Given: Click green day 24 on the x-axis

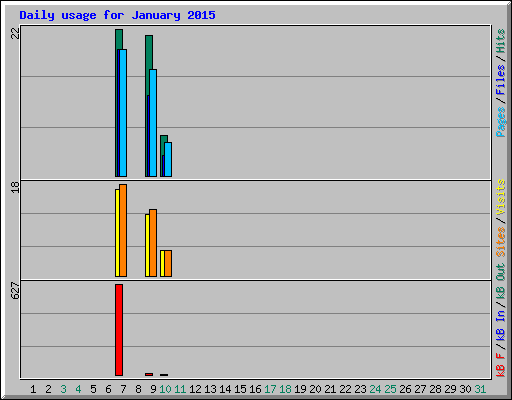Looking at the screenshot, I should pyautogui.click(x=375, y=389).
